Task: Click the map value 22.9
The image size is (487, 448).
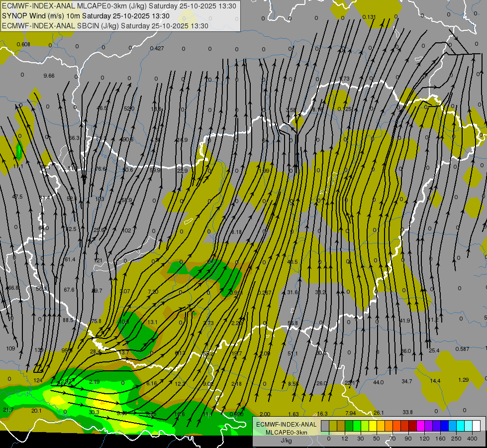Action: click(183, 171)
